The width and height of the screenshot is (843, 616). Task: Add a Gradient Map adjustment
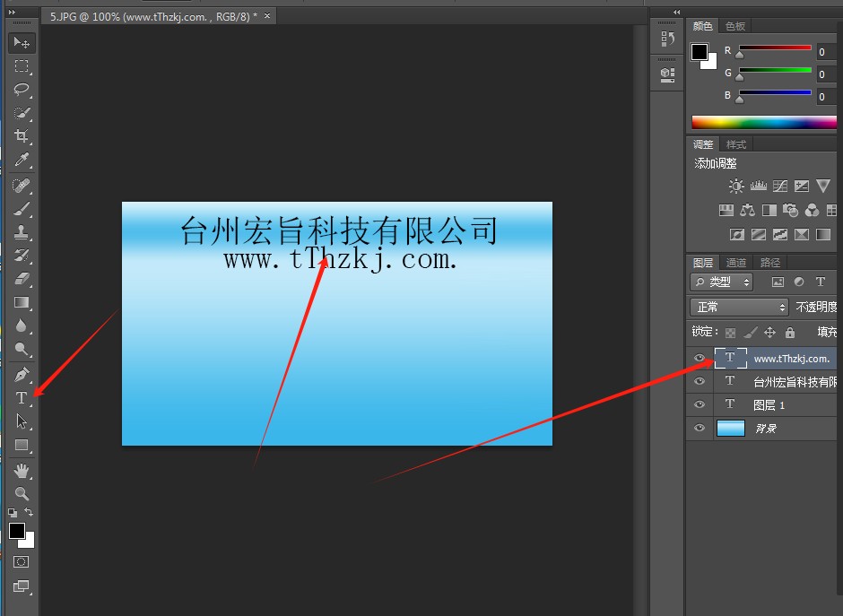823,234
